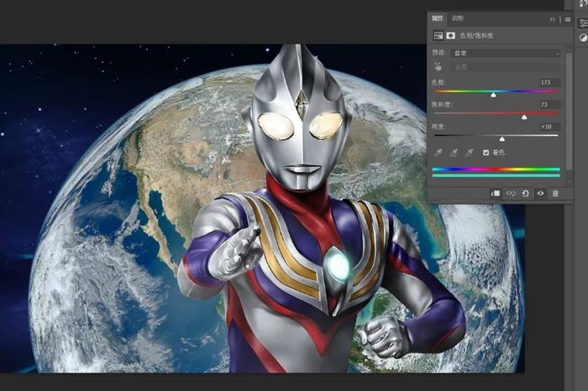Click the Hue/Saturation adjustment icon
This screenshot has height=391, width=588.
(x=438, y=35)
